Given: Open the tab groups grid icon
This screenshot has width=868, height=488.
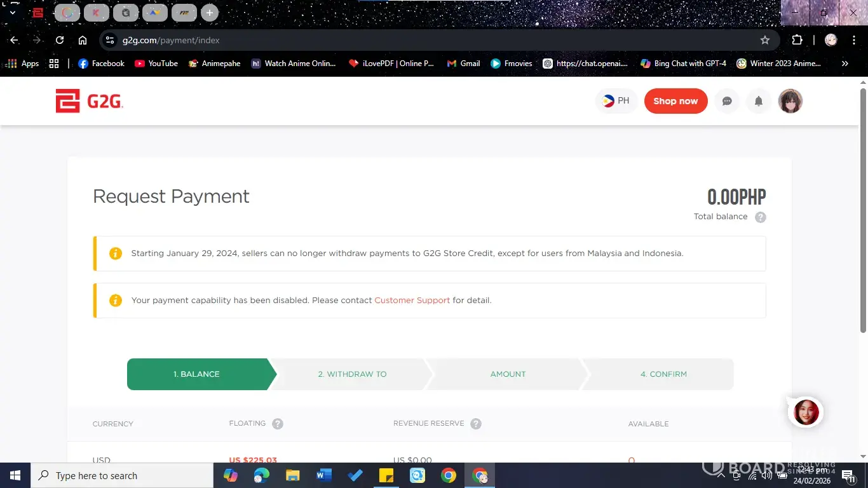Looking at the screenshot, I should click(x=54, y=64).
